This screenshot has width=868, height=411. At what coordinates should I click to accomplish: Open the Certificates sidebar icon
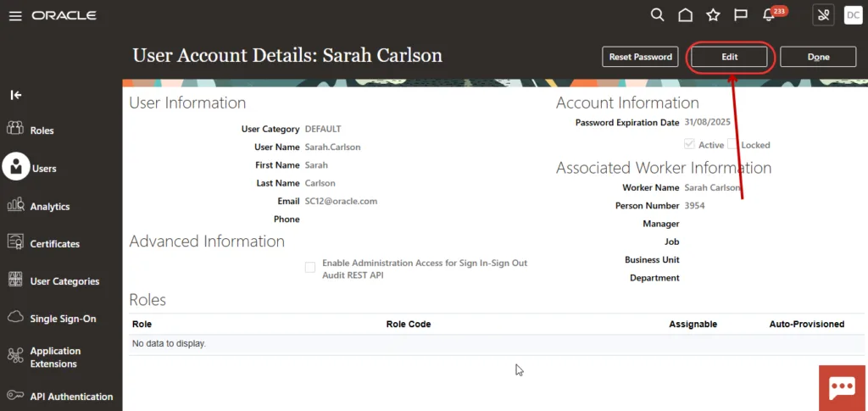coord(15,243)
